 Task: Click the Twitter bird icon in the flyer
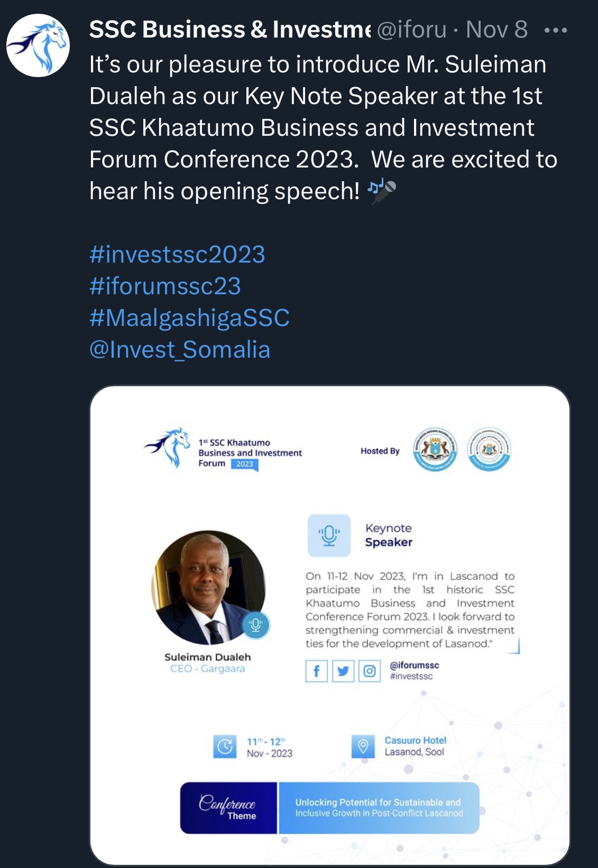tap(343, 671)
